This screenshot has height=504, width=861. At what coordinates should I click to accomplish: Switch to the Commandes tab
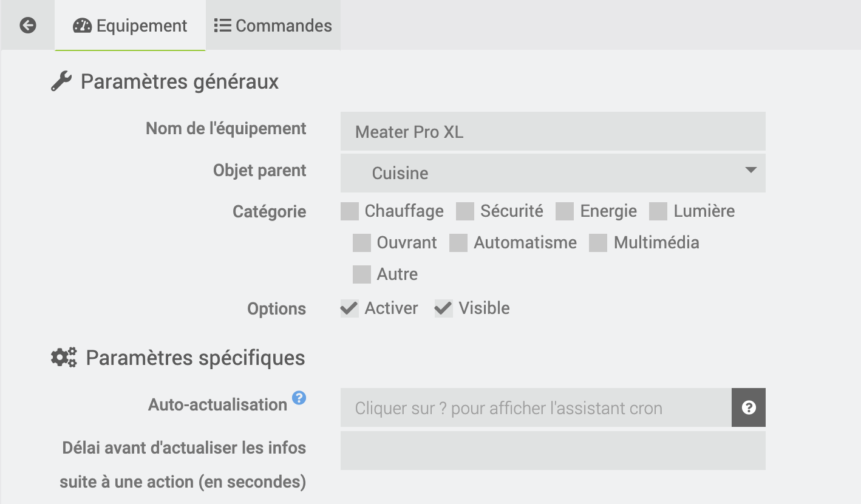pos(273,25)
